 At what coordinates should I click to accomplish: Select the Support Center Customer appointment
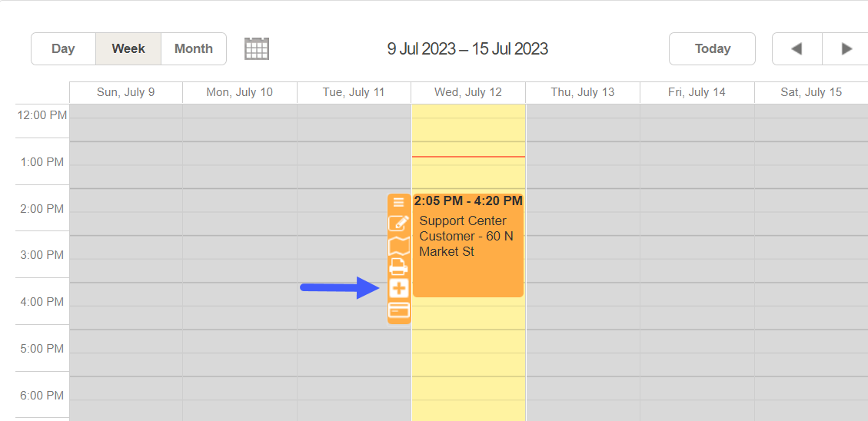(467, 245)
